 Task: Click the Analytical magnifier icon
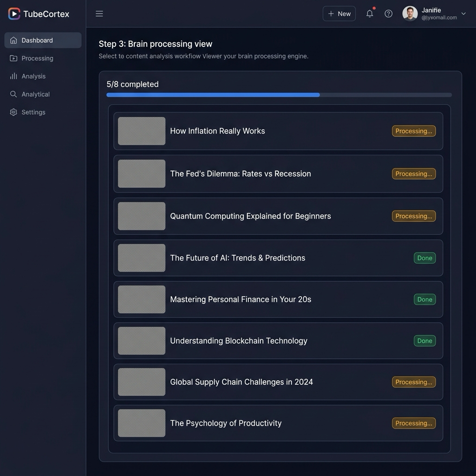coord(13,94)
